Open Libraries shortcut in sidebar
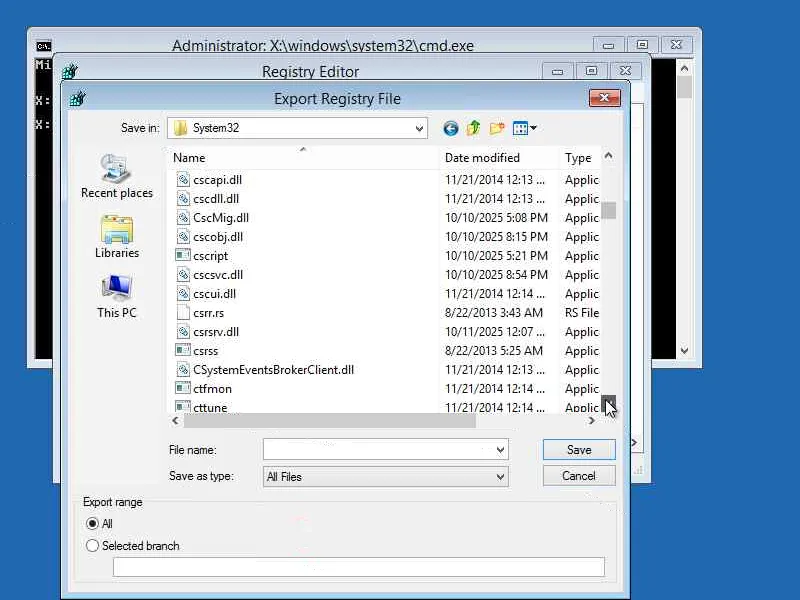800x600 pixels. tap(117, 237)
